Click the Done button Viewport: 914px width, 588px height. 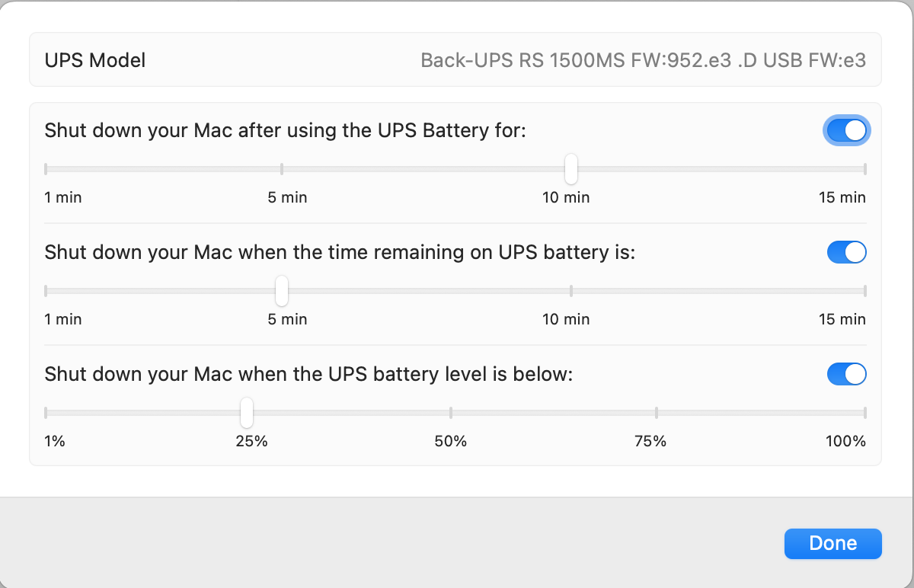point(833,543)
